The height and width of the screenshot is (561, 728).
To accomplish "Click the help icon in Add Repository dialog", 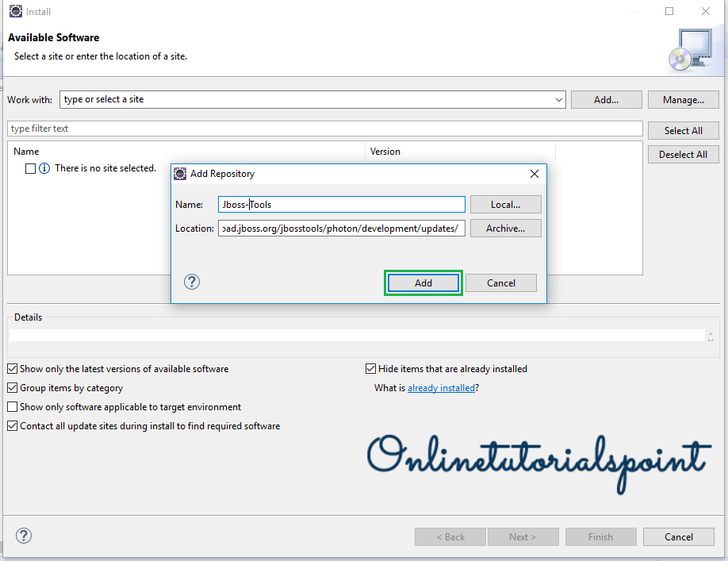I will (191, 282).
